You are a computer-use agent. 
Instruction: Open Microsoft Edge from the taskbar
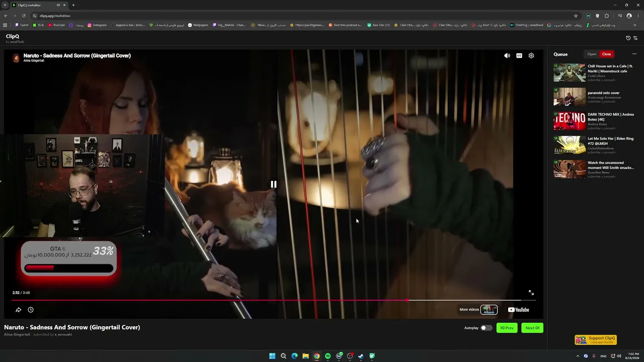(294, 356)
